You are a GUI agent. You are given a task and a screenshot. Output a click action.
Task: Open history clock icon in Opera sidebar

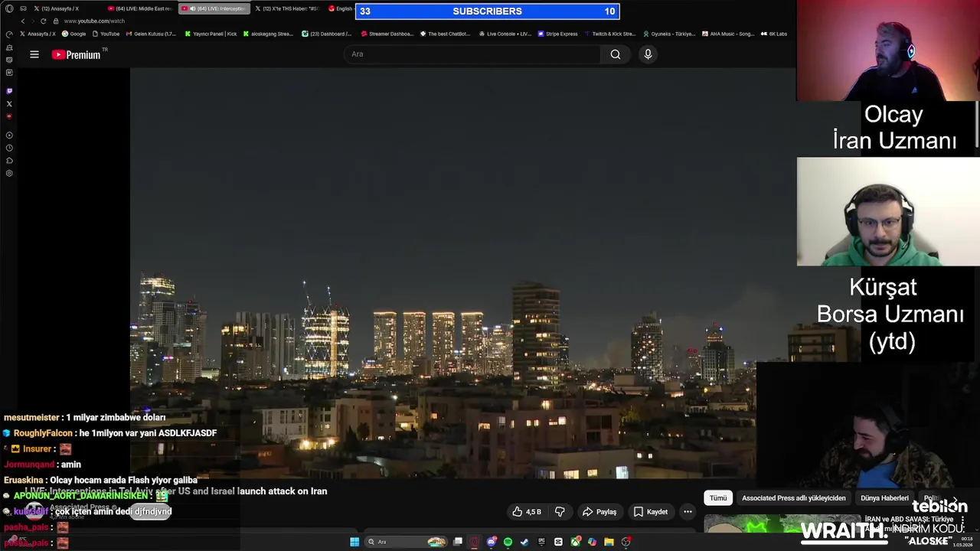coord(9,148)
